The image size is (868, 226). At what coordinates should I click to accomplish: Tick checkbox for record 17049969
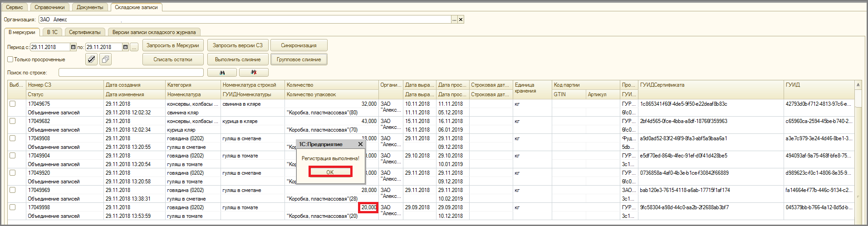13,190
